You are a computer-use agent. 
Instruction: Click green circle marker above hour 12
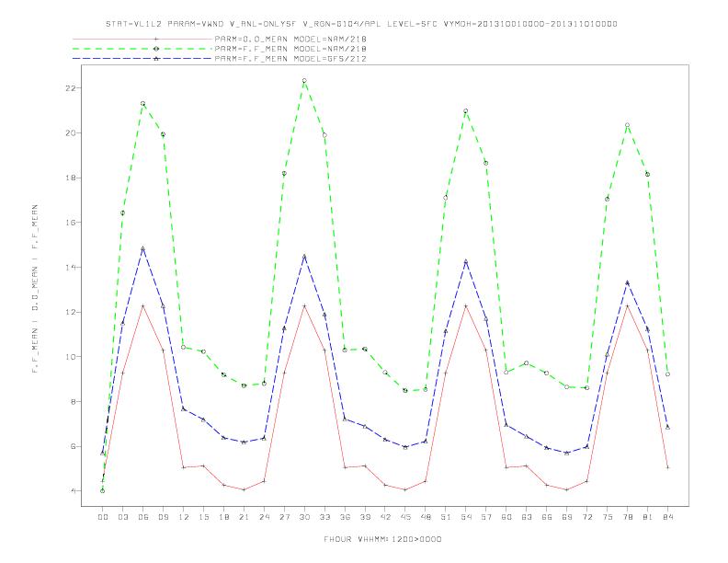coord(184,348)
